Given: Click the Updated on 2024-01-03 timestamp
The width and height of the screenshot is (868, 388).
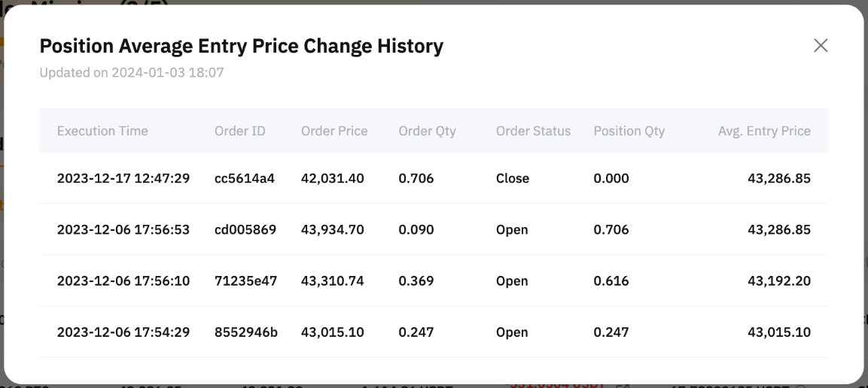Looking at the screenshot, I should click(x=132, y=73).
